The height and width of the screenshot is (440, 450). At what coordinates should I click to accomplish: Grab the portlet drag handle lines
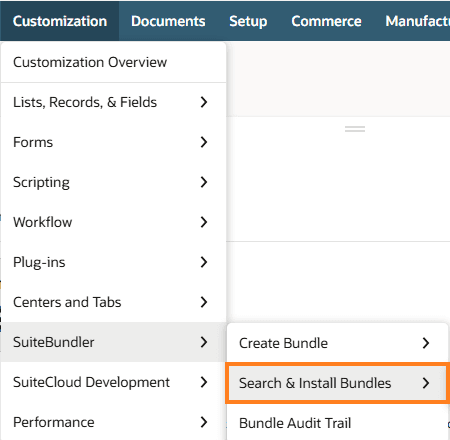[355, 129]
